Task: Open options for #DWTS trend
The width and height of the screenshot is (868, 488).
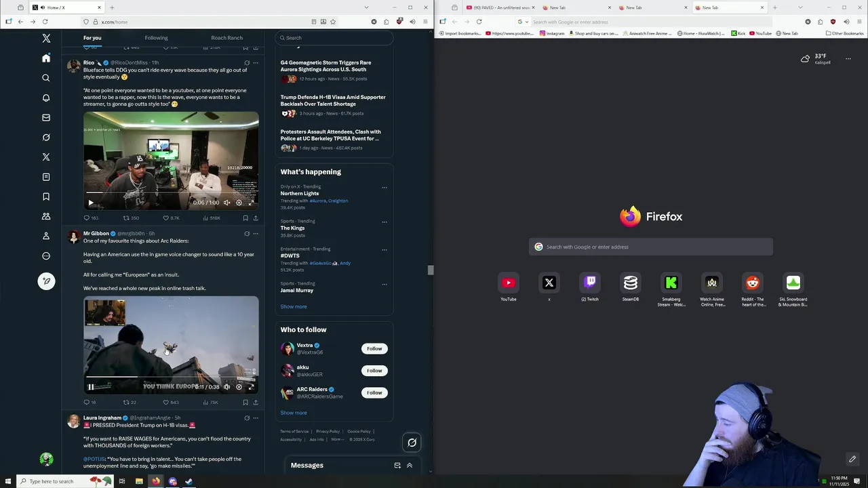Action: [384, 249]
